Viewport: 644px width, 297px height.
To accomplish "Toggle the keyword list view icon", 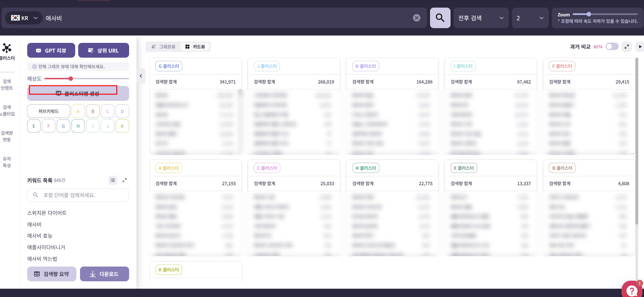I will click(x=113, y=180).
